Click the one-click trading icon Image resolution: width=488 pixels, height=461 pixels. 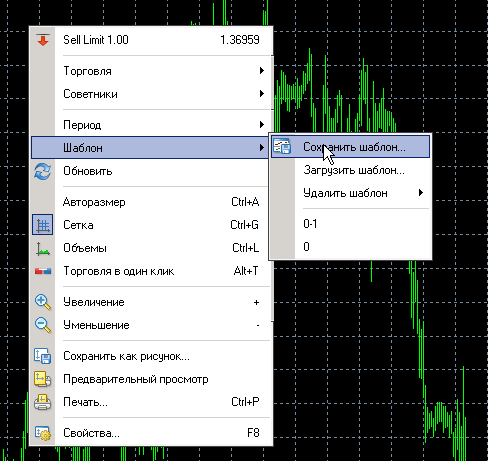tap(43, 271)
